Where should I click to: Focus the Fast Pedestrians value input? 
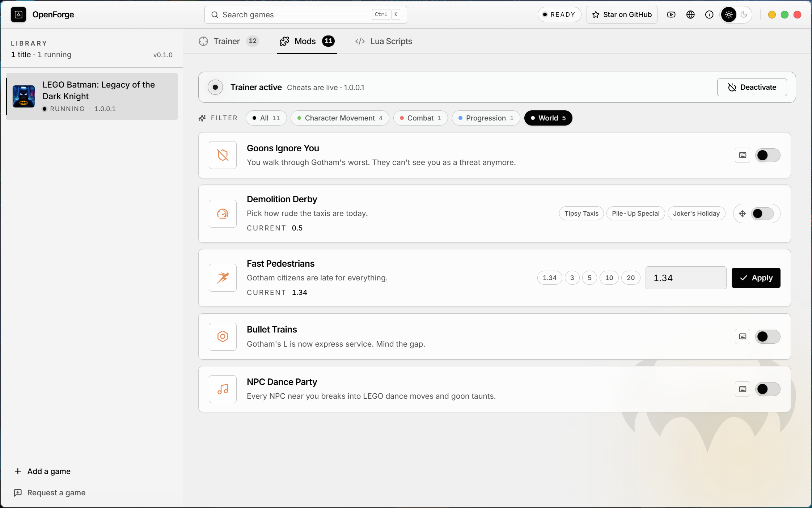point(686,278)
